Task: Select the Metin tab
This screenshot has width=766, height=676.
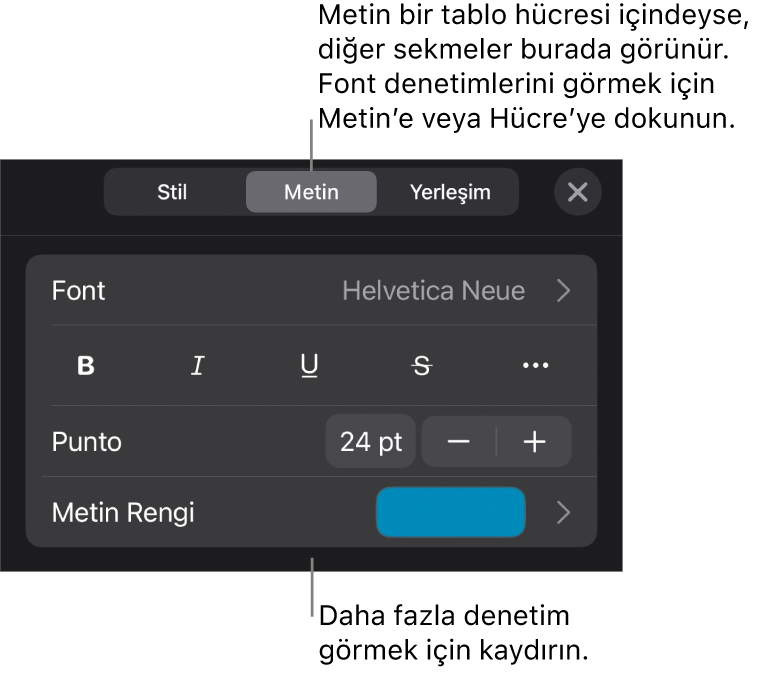Action: [x=311, y=192]
